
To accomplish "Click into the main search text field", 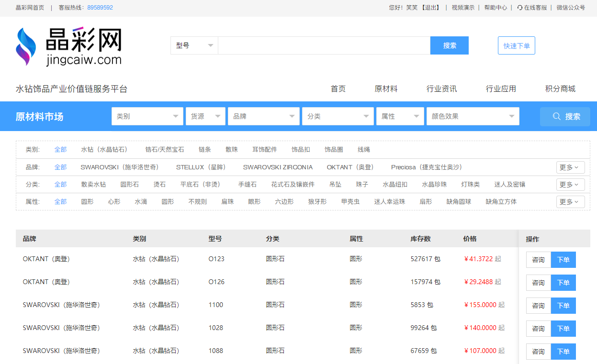I will (x=324, y=45).
